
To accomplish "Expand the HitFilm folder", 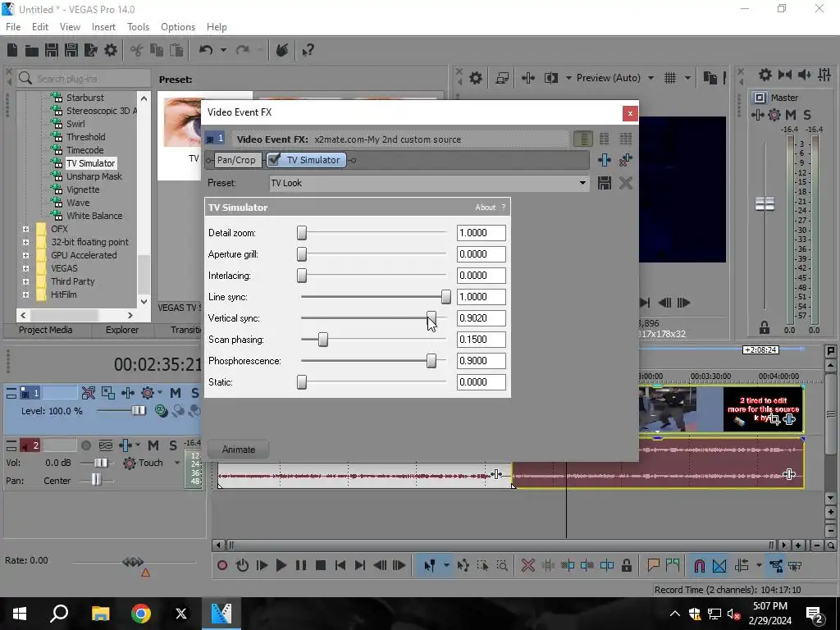I will pyautogui.click(x=25, y=294).
